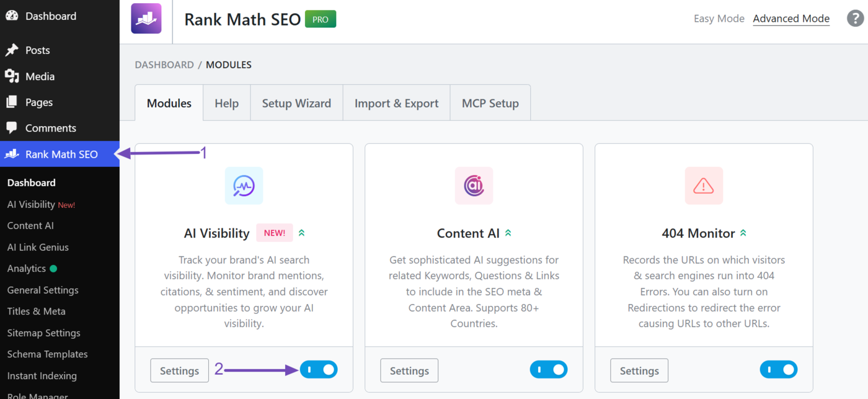Viewport: 868px width, 399px height.
Task: Go to DASHBOARD breadcrumb link
Action: point(164,65)
